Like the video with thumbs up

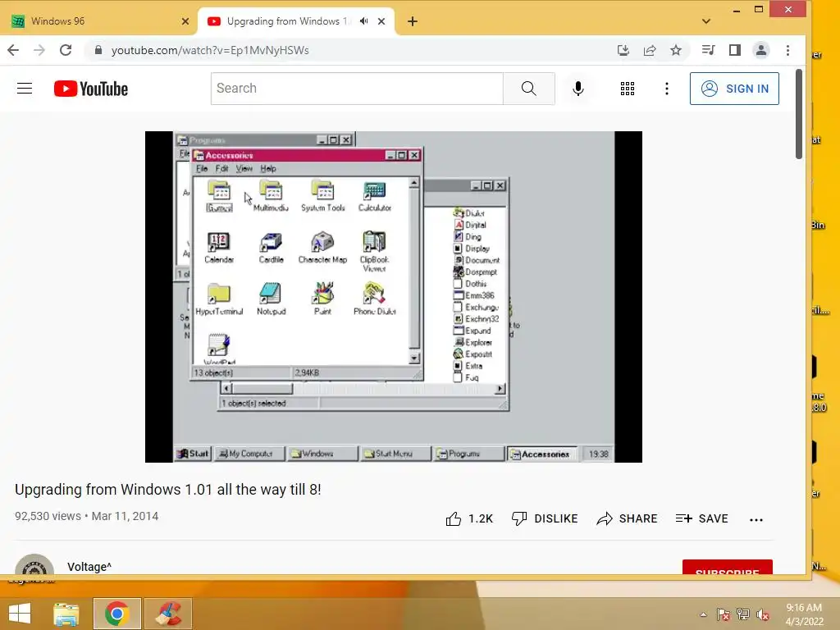tap(468, 518)
